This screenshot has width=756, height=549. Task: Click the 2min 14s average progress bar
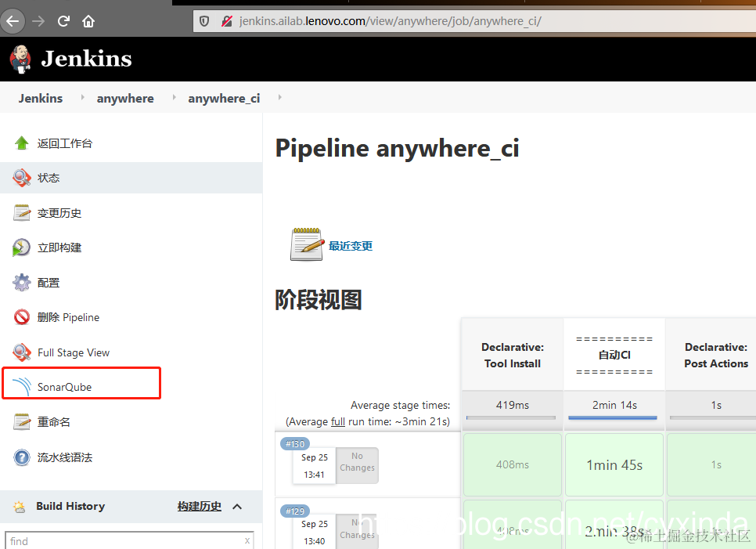pyautogui.click(x=613, y=417)
